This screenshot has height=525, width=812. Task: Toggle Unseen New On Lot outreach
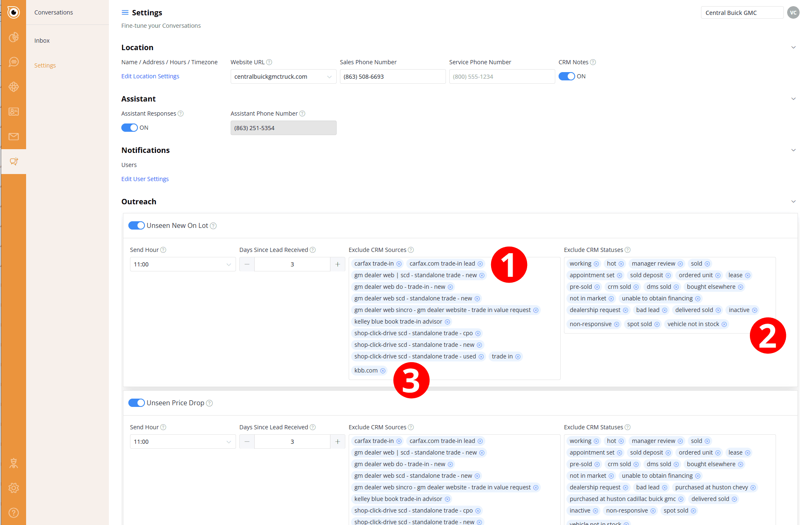pyautogui.click(x=136, y=225)
